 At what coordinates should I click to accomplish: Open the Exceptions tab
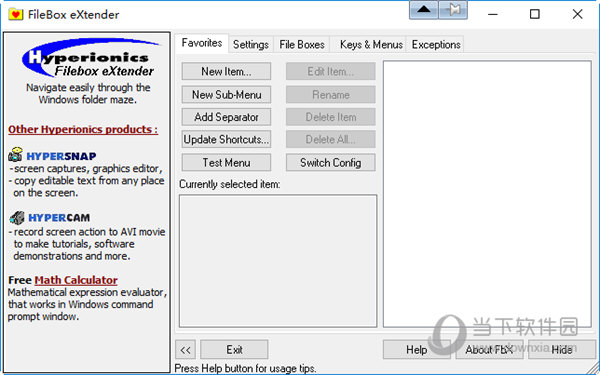[x=436, y=44]
